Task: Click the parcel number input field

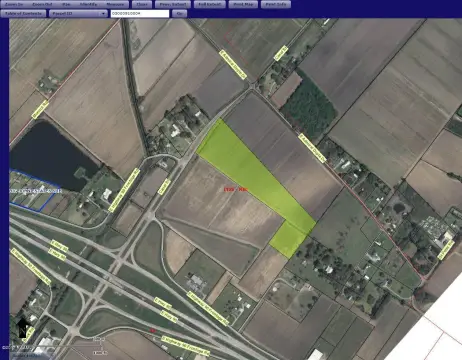Action: pos(140,14)
